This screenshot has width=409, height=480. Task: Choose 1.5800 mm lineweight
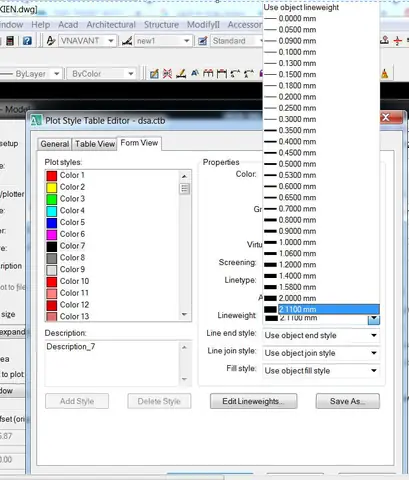pos(321,287)
